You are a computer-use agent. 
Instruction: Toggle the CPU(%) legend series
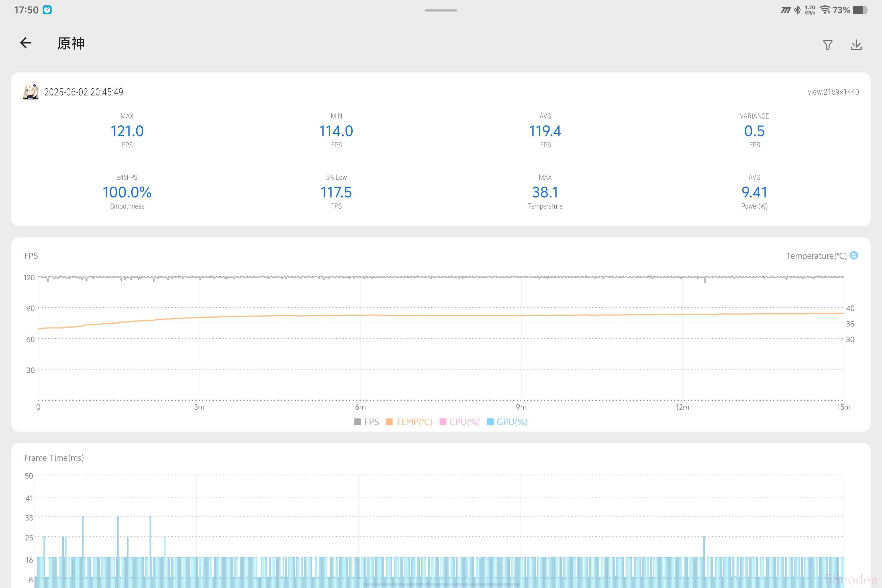[464, 422]
